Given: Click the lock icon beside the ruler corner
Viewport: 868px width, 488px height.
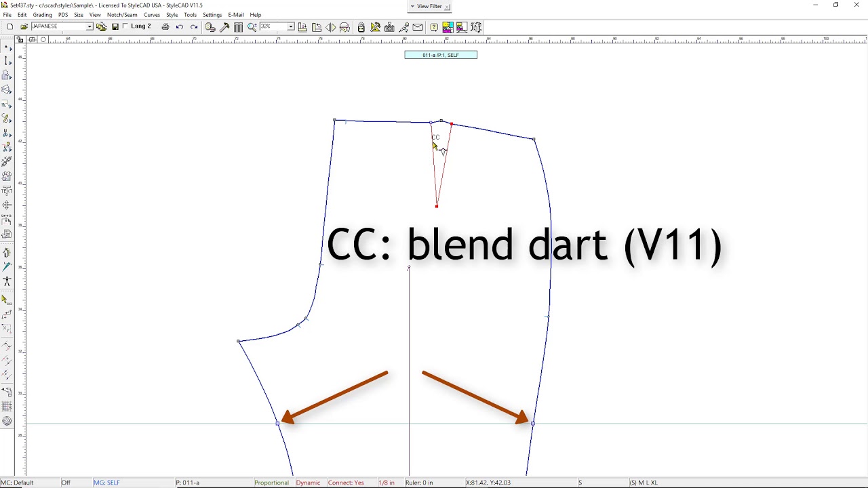Looking at the screenshot, I should coord(20,39).
